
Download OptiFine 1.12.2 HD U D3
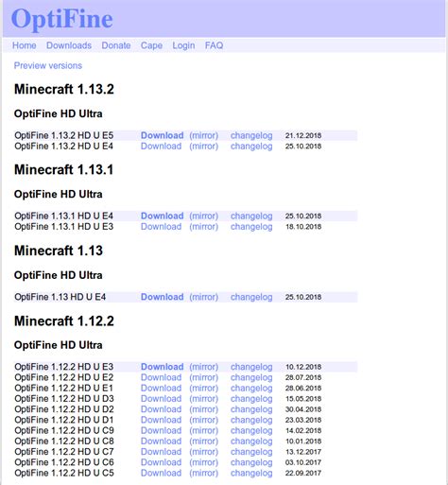click(161, 399)
